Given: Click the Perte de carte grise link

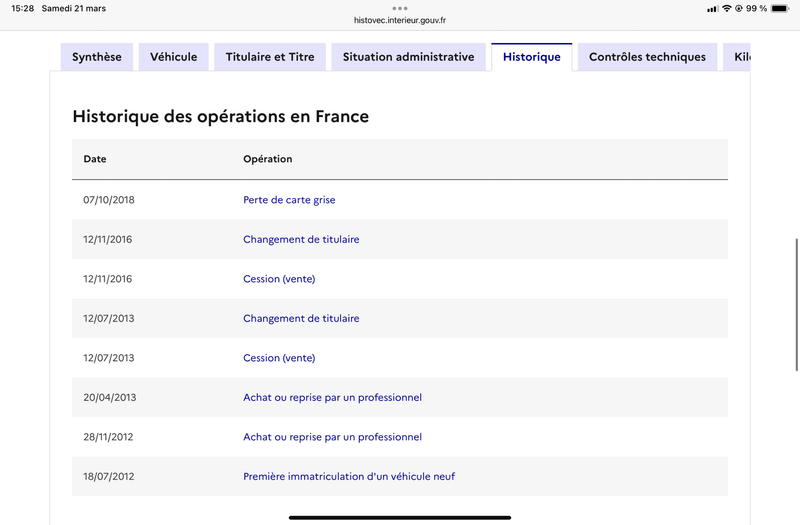Looking at the screenshot, I should pos(289,200).
